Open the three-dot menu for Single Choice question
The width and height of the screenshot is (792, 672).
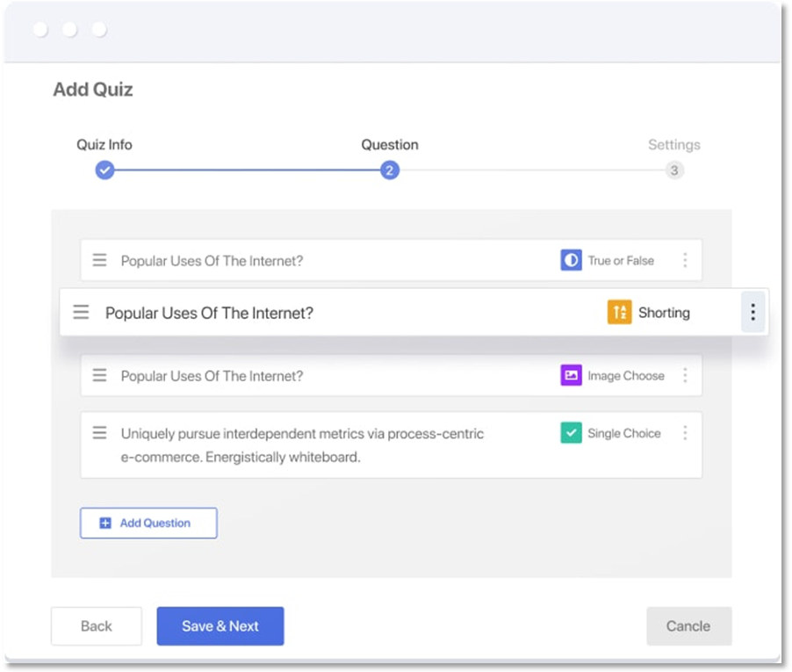pos(685,432)
